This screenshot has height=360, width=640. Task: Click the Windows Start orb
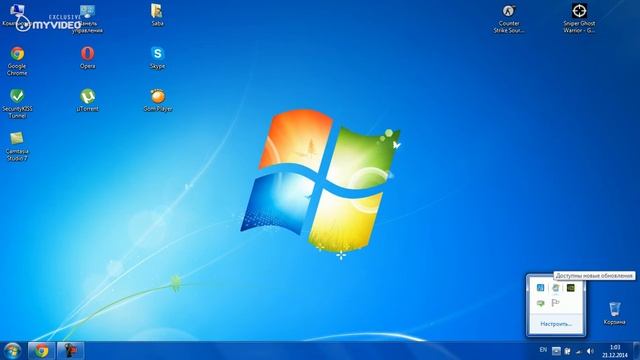12,351
